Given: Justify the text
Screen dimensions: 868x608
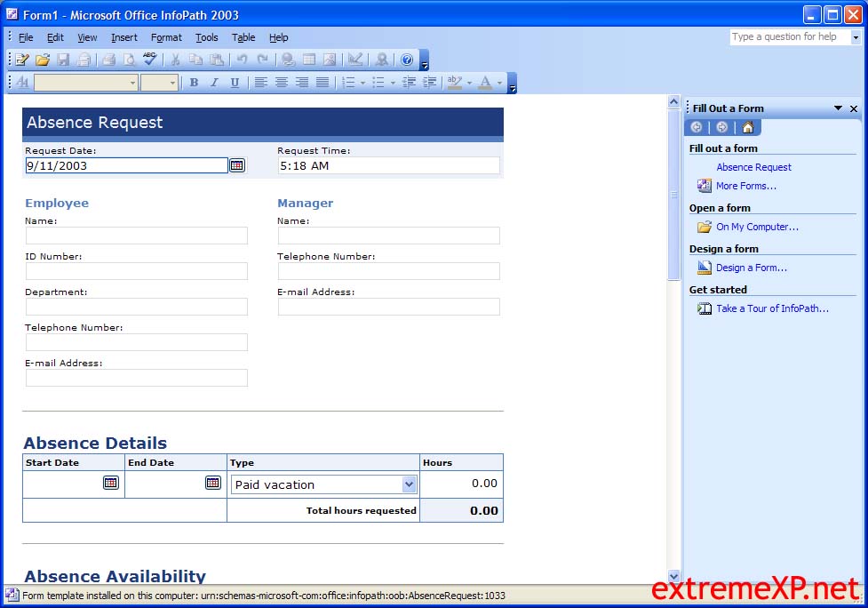Looking at the screenshot, I should click(x=323, y=83).
